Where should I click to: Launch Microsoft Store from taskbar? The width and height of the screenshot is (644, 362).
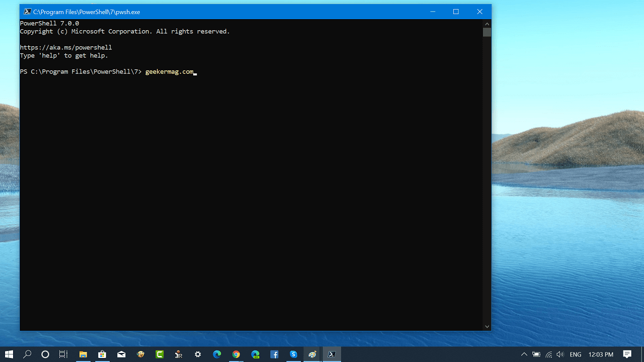[x=102, y=354]
